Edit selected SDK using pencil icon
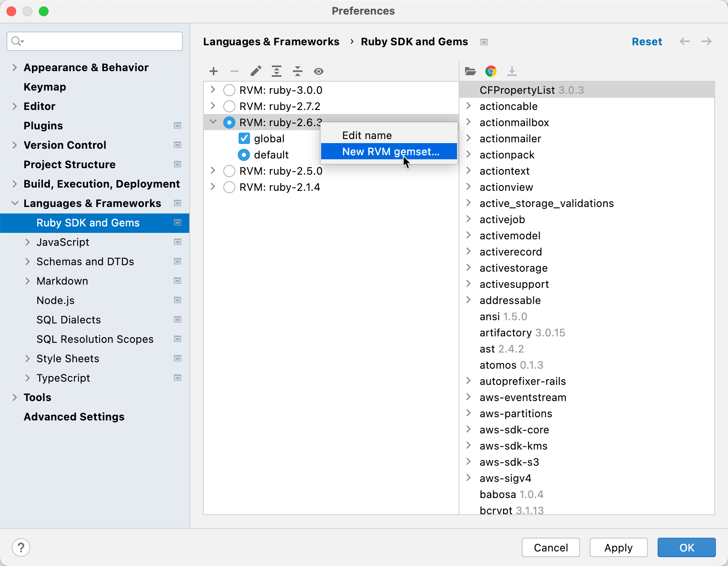728x566 pixels. pyautogui.click(x=256, y=71)
